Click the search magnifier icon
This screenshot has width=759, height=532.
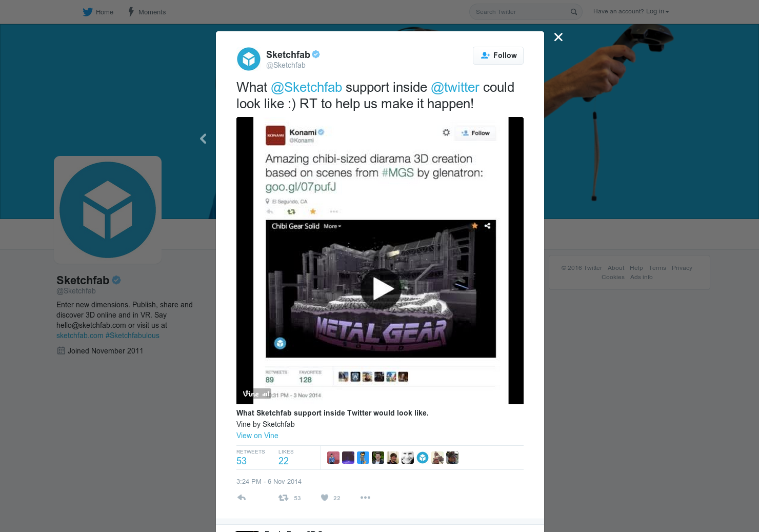(x=573, y=12)
